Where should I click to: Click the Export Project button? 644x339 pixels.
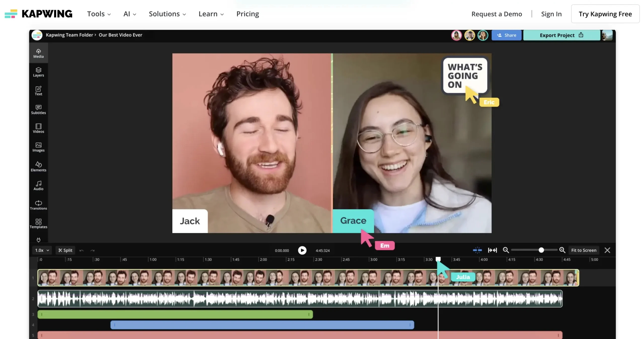[x=561, y=35]
